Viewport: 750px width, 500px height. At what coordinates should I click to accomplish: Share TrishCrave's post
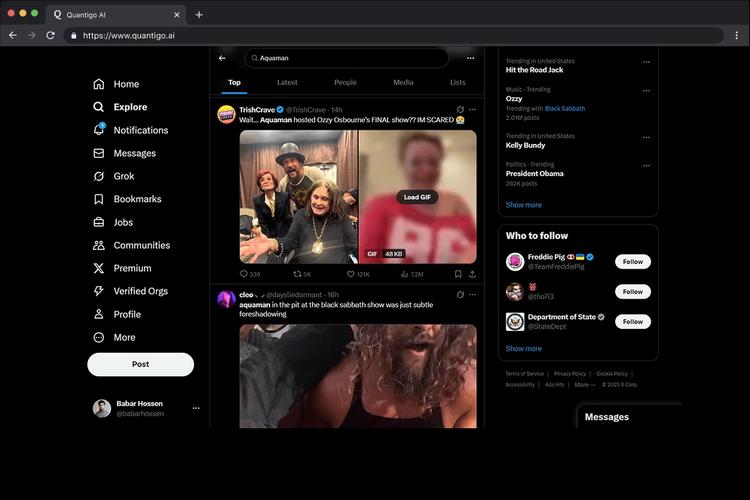pos(472,274)
